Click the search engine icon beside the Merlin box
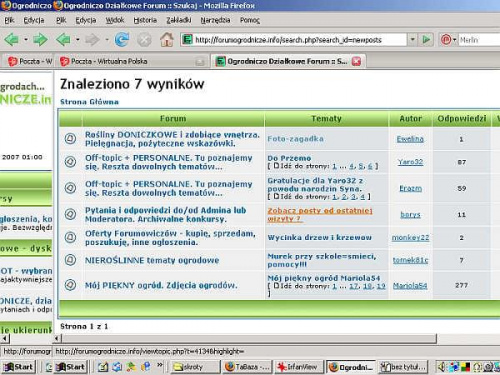 point(446,40)
